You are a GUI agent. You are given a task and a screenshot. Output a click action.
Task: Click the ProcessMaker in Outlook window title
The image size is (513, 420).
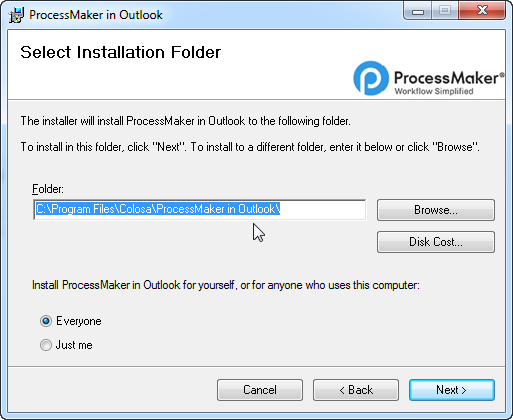pos(96,15)
